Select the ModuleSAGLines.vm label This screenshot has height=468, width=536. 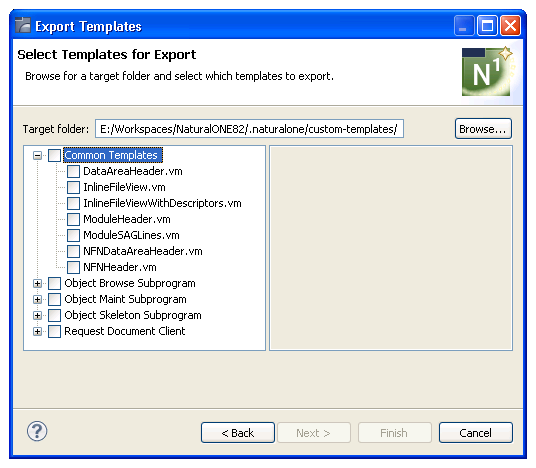click(x=131, y=235)
